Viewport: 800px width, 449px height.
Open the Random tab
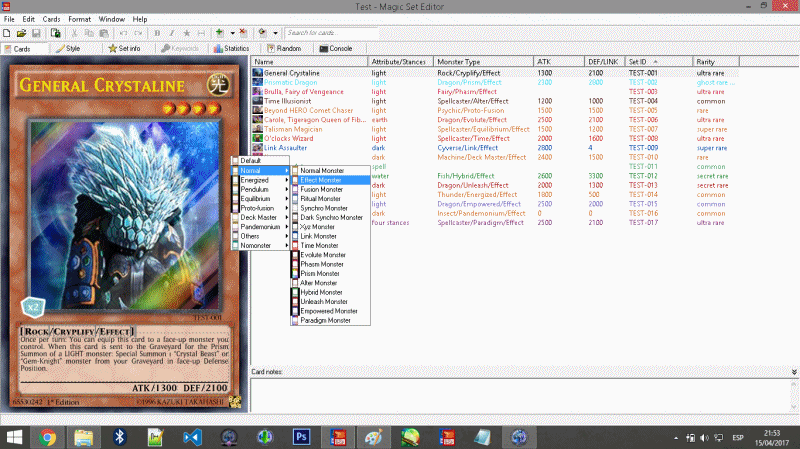(284, 48)
